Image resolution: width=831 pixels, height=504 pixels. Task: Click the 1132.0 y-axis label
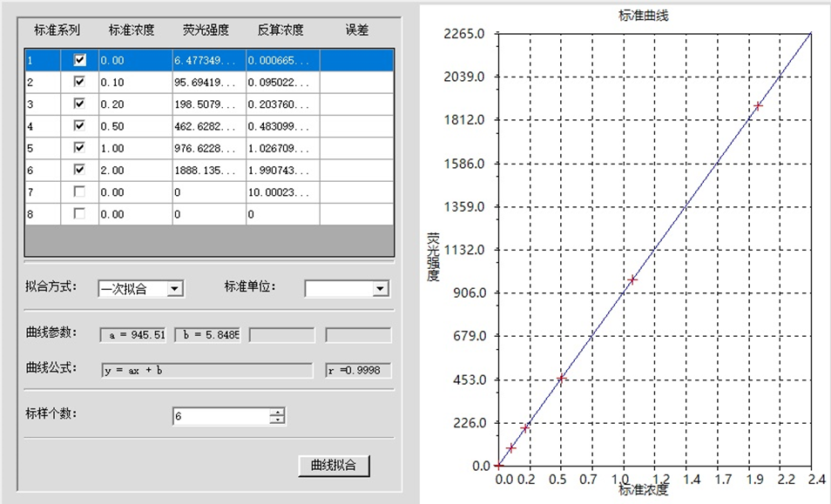coord(464,249)
